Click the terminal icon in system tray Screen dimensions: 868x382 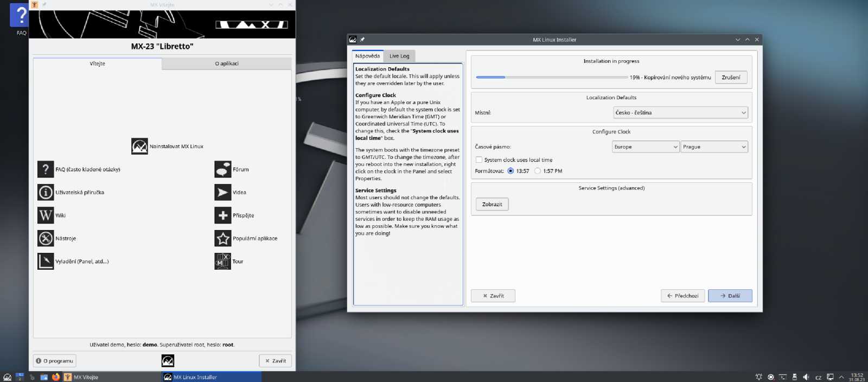(783, 377)
